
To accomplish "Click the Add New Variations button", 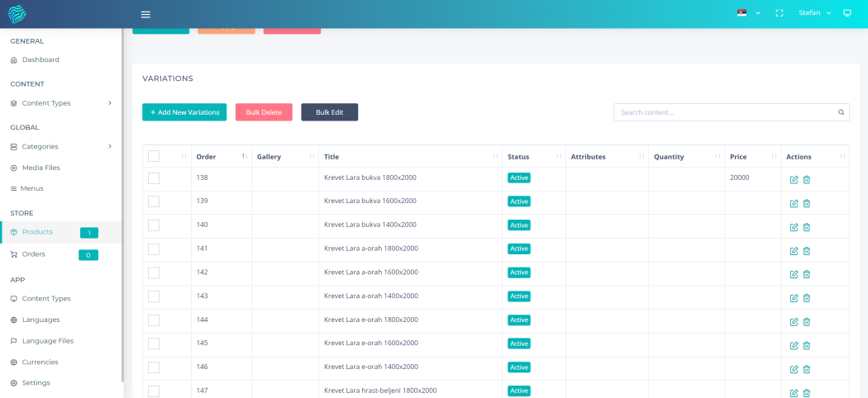I will (184, 112).
